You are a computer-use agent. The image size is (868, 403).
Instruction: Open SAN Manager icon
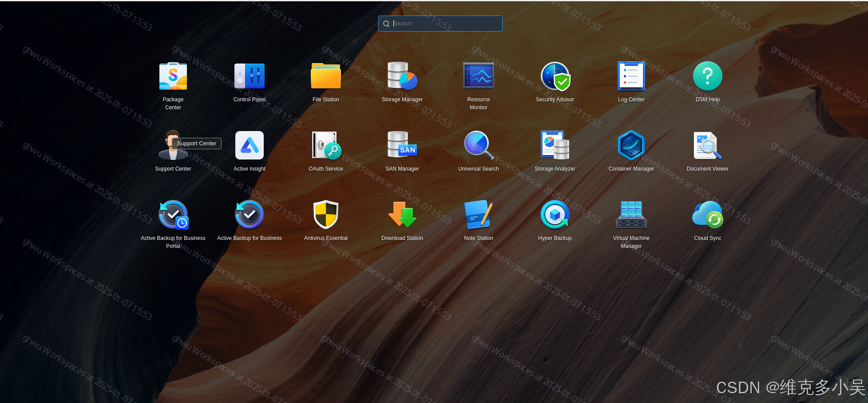point(402,145)
